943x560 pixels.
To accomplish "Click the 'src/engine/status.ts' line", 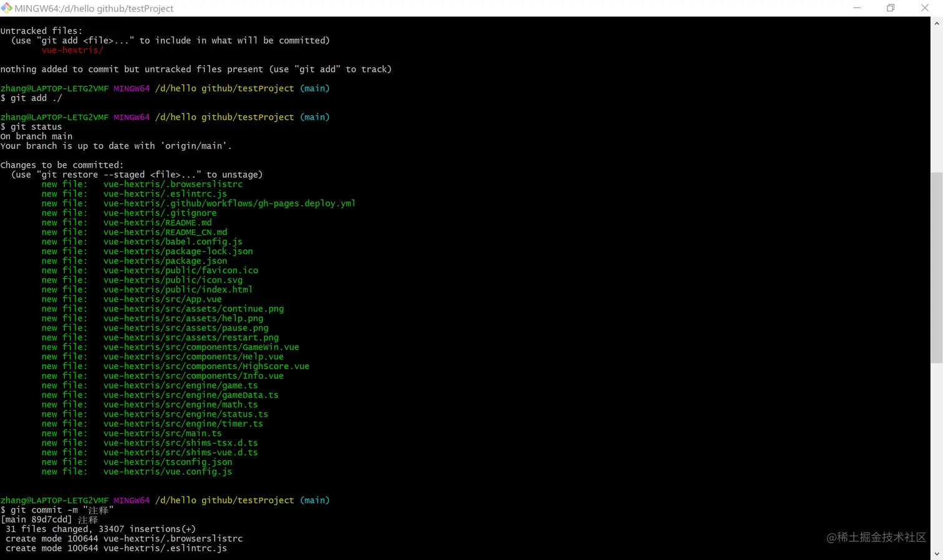I will pyautogui.click(x=155, y=414).
